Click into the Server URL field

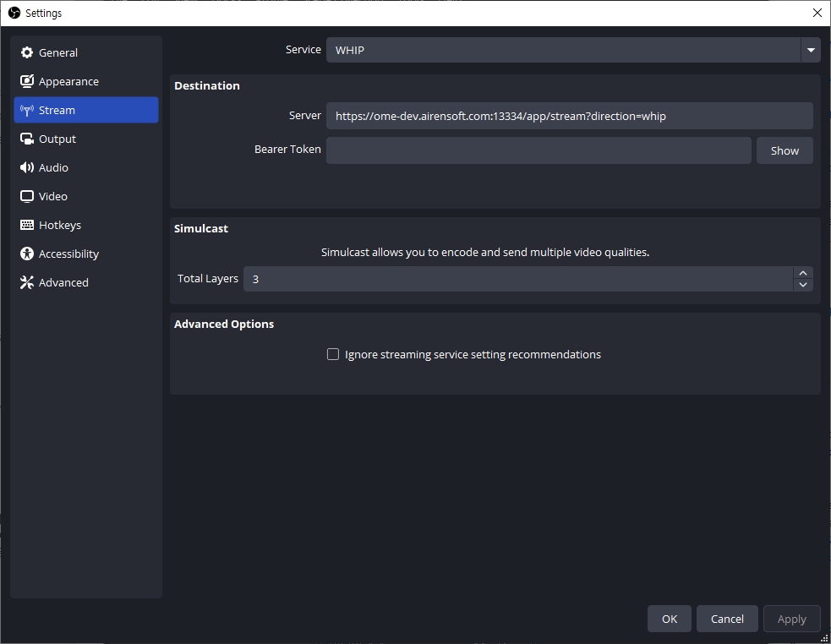(x=569, y=116)
